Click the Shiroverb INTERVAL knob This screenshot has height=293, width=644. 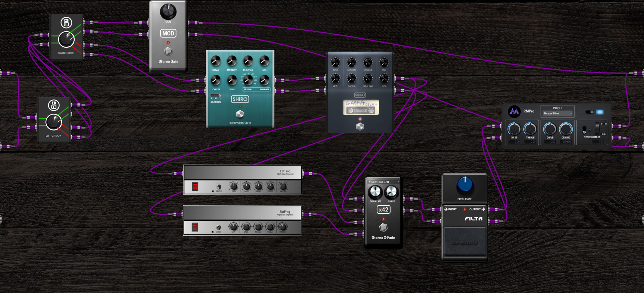pyautogui.click(x=248, y=80)
